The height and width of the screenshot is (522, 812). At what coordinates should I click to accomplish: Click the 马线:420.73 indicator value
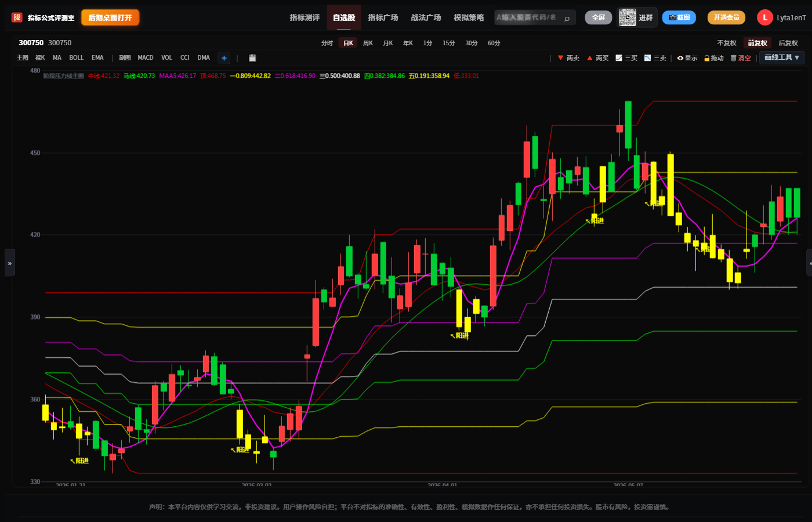coord(139,76)
